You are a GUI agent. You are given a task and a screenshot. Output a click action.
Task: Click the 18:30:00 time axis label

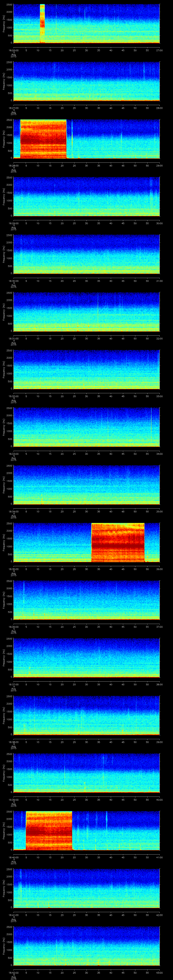[x=13, y=281]
